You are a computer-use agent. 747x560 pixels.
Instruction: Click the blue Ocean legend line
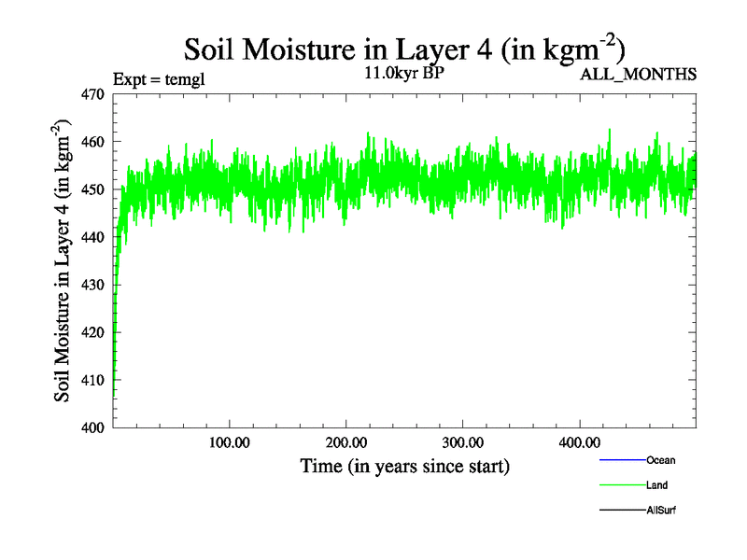[x=622, y=460]
